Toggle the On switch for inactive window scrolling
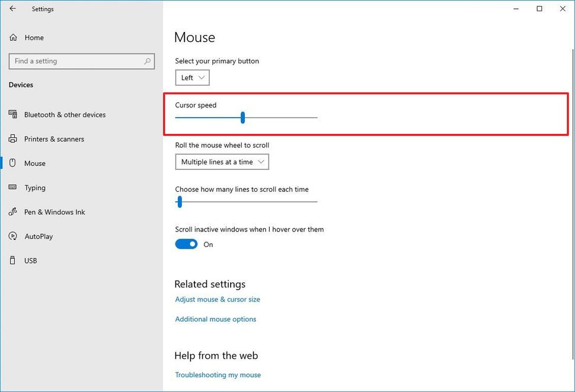575x392 pixels. click(186, 243)
